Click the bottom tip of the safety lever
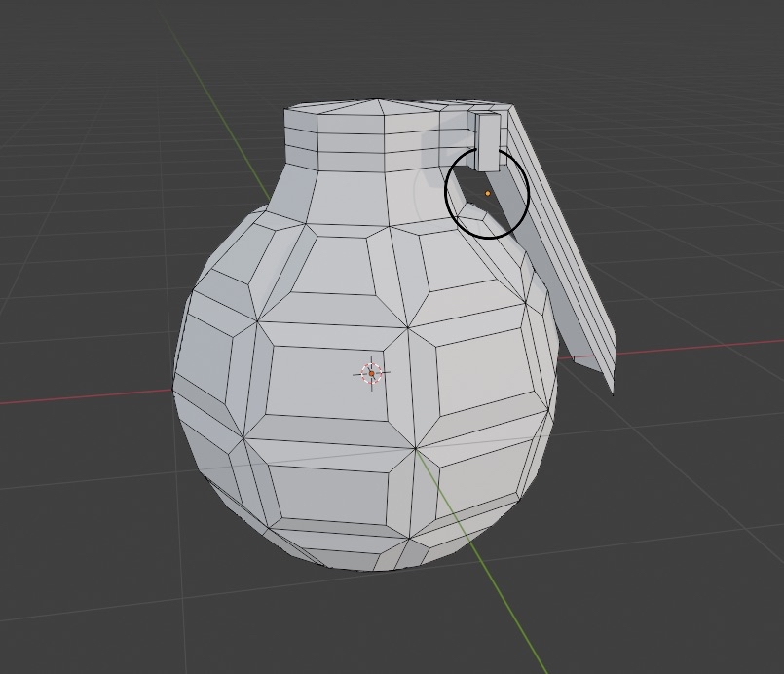 [613, 390]
